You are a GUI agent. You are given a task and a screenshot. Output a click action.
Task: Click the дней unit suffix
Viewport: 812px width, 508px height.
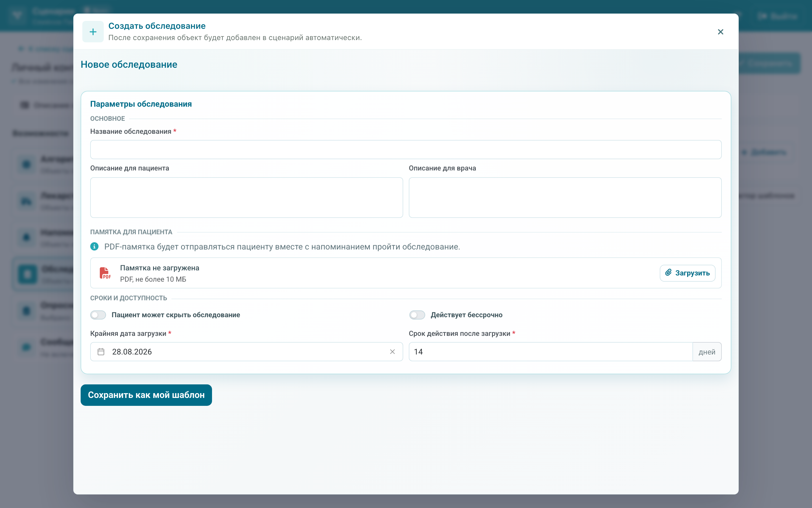707,352
